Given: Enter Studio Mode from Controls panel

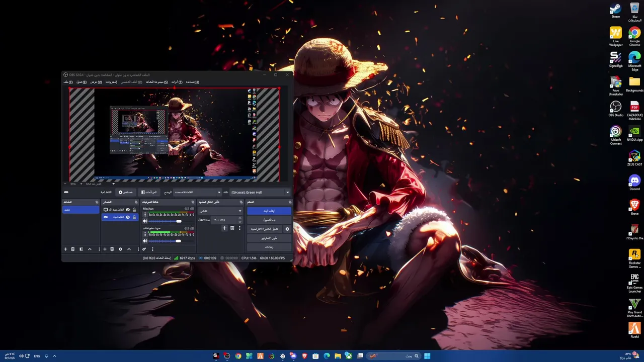Looking at the screenshot, I should [269, 238].
